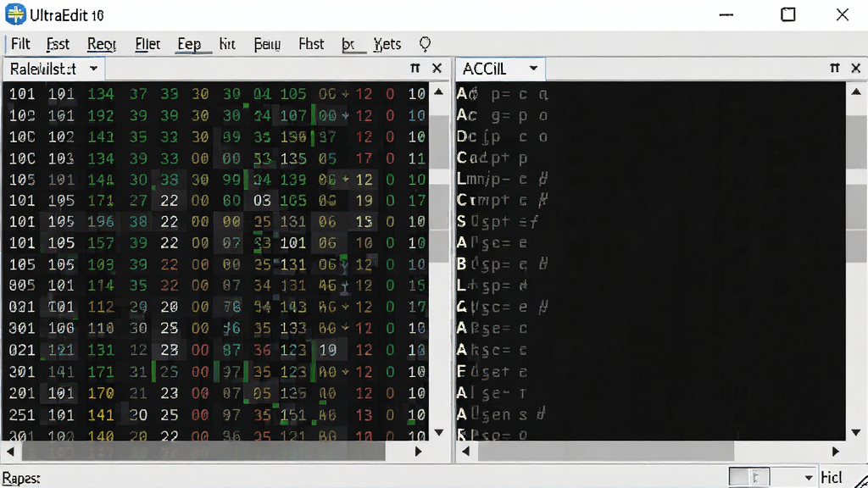Open the Filt menu
This screenshot has width=868, height=488.
(x=20, y=44)
